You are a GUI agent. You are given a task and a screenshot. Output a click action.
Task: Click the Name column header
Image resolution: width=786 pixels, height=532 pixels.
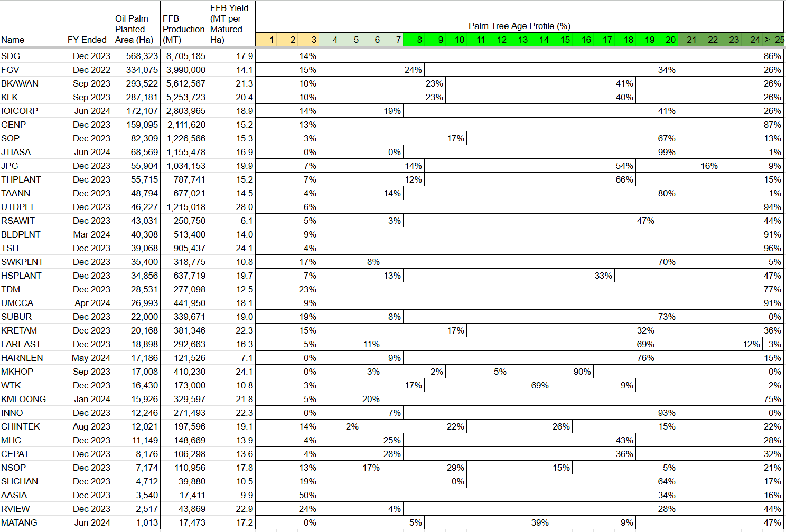pos(33,23)
